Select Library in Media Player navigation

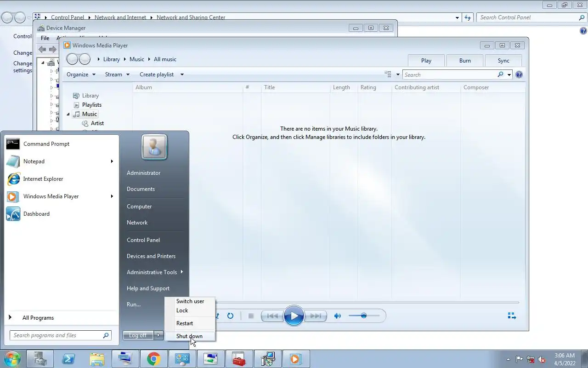(90, 96)
